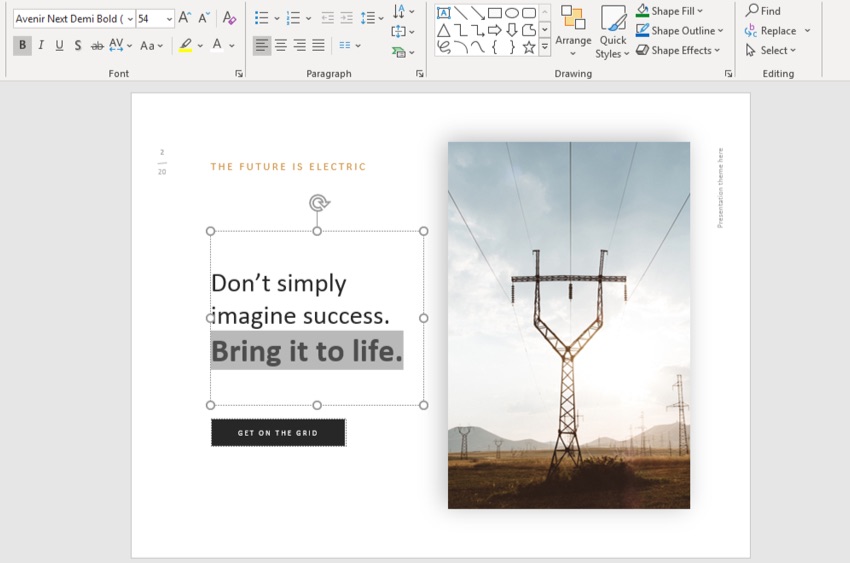Select the snipped corner rectangle shape

tap(529, 30)
